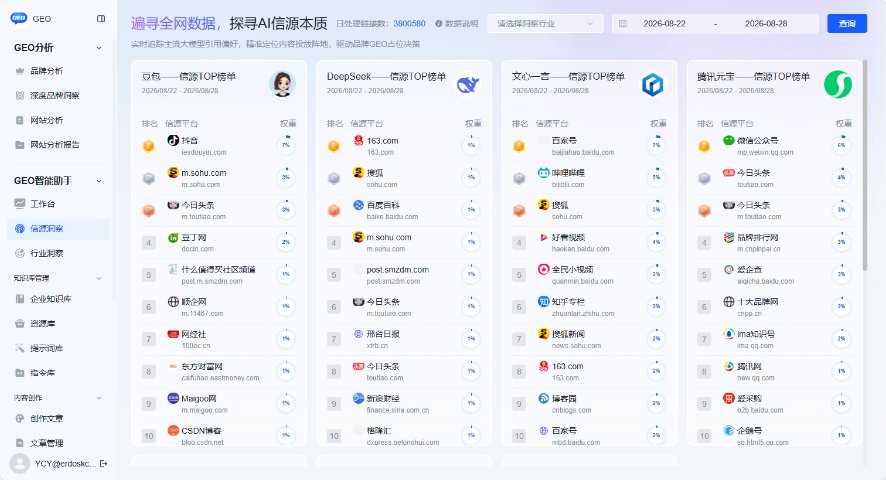The width and height of the screenshot is (886, 480).
Task: Click the 百度百科 icon
Action: click(358, 205)
